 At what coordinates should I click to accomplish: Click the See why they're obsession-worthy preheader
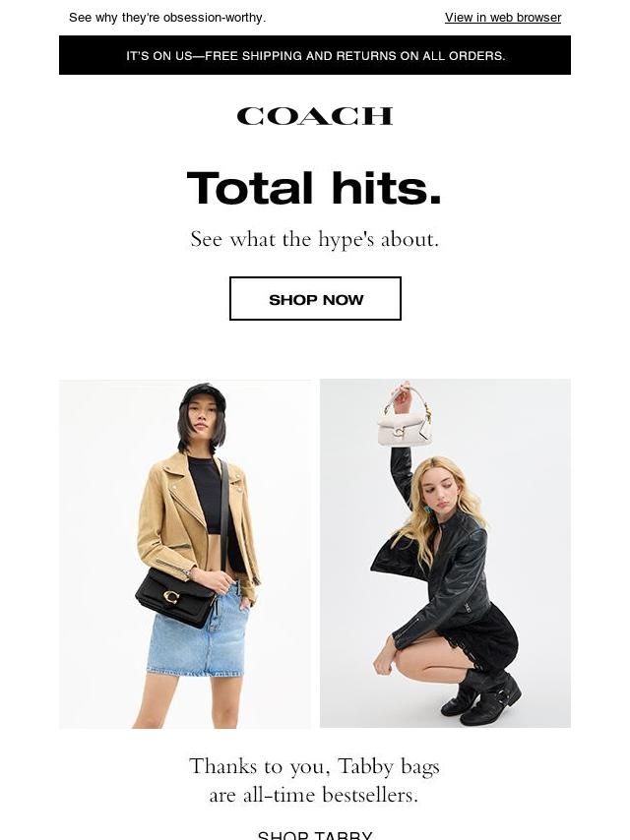click(x=167, y=18)
